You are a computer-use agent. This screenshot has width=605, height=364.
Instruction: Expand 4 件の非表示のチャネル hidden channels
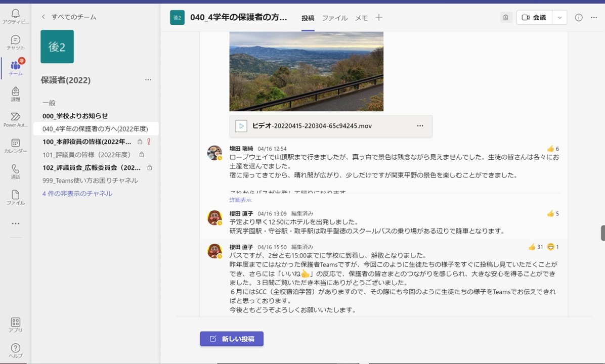coord(77,193)
